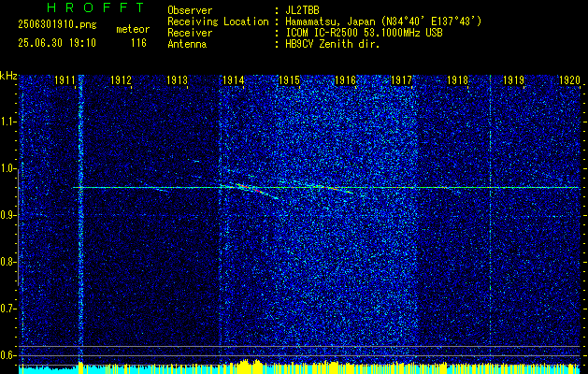Click the 1.0 frequency axis label
Image resolution: width=588 pixels, height=374 pixels.
coord(7,169)
